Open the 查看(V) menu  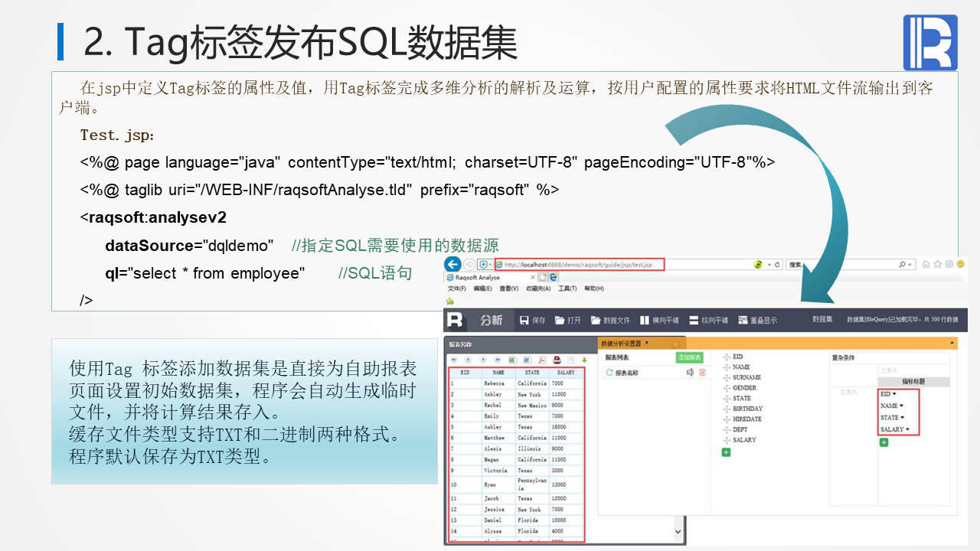(508, 289)
